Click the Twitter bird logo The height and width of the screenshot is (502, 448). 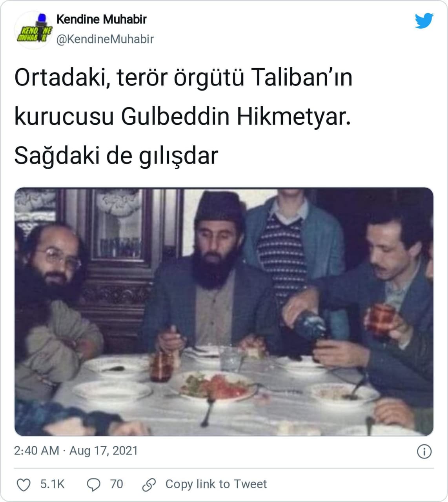(x=424, y=20)
